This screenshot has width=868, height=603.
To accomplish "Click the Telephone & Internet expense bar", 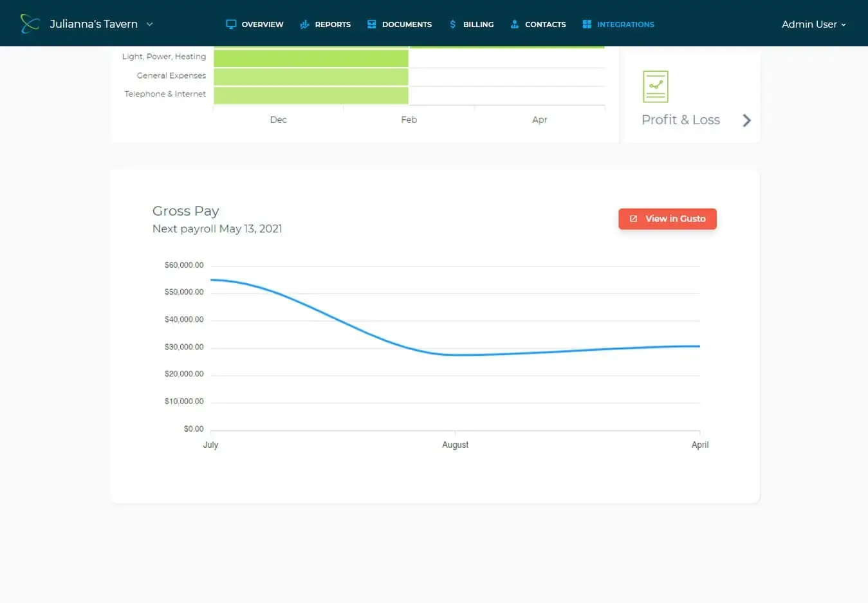I will 311,95.
